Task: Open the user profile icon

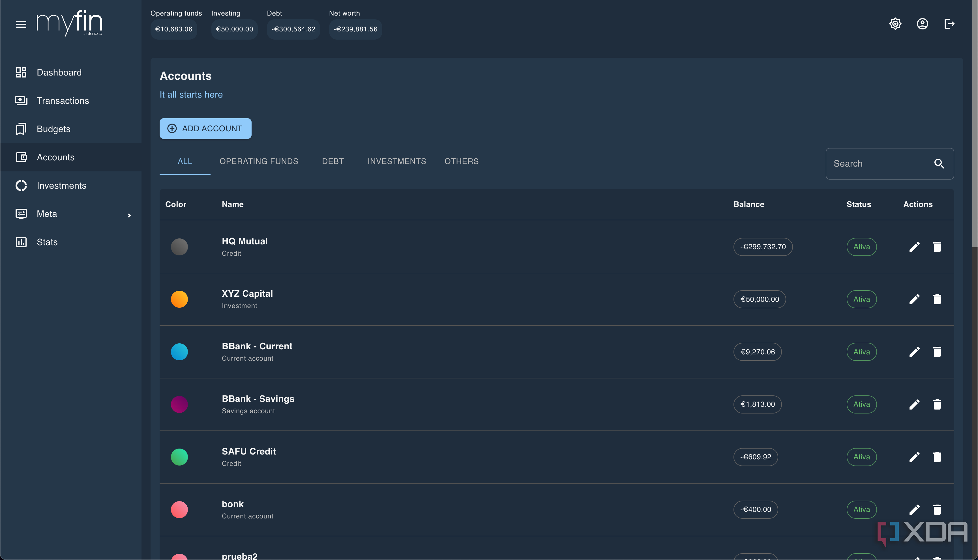Action: click(x=922, y=24)
